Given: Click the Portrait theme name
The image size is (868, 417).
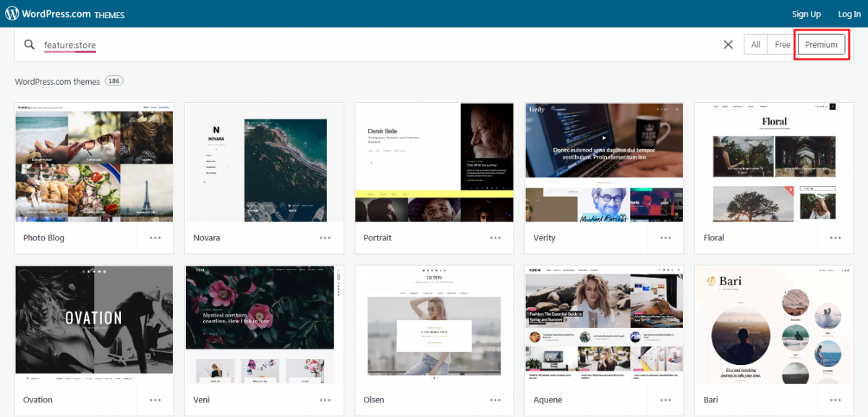Looking at the screenshot, I should pos(378,237).
